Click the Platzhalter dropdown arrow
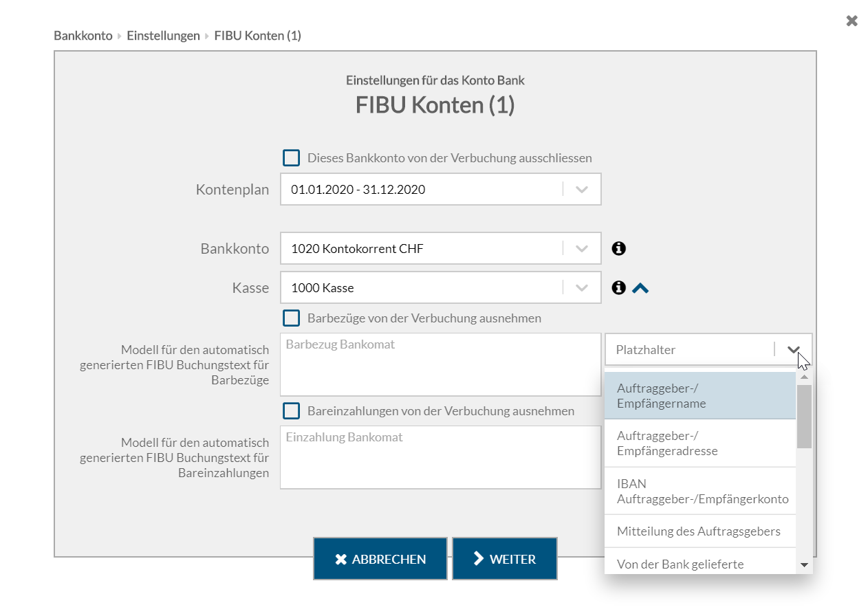 pos(794,350)
